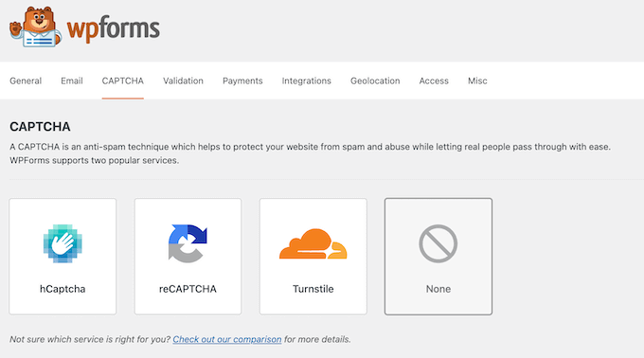Choose the None label option
This screenshot has height=358, width=644.
438,289
